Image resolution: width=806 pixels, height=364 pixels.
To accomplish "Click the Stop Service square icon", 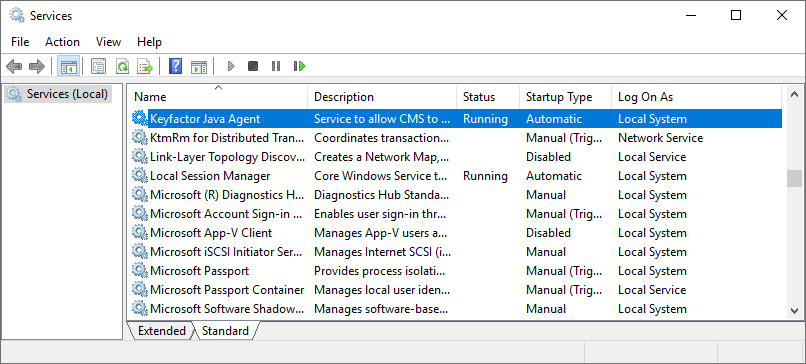I will [x=253, y=66].
